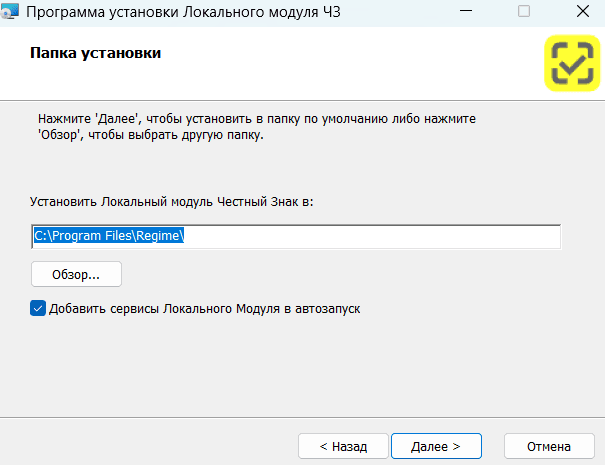Proceed with the 'Далее >' button
Viewport: 605px width, 465px height.
pyautogui.click(x=436, y=446)
